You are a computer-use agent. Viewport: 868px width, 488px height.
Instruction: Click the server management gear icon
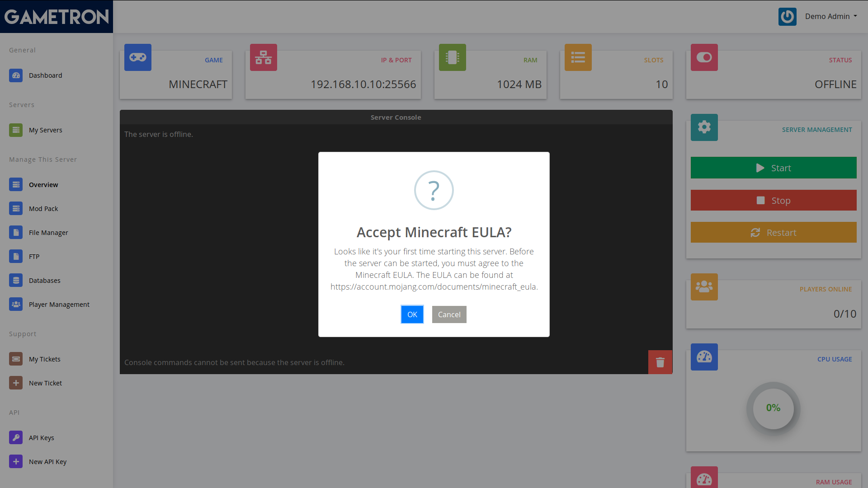[704, 127]
